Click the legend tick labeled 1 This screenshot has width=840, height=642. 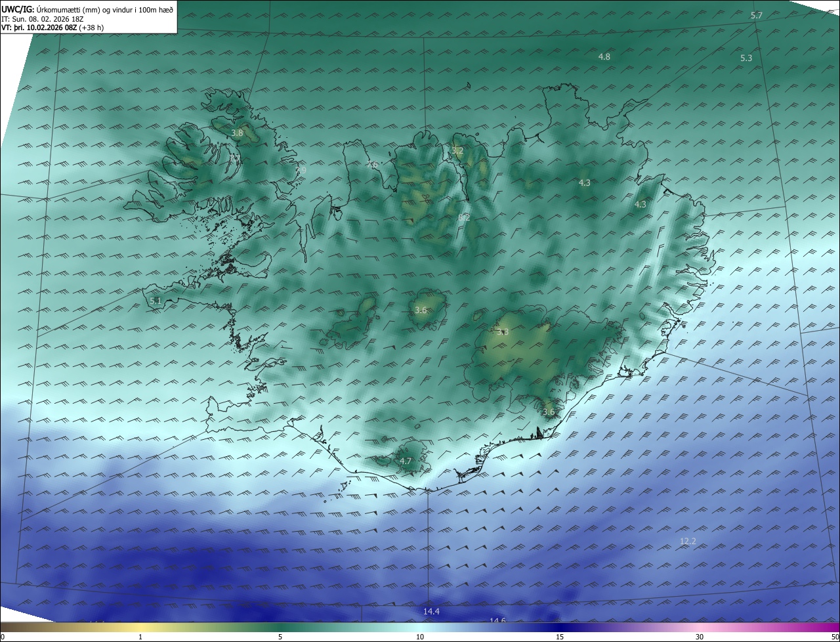140,637
